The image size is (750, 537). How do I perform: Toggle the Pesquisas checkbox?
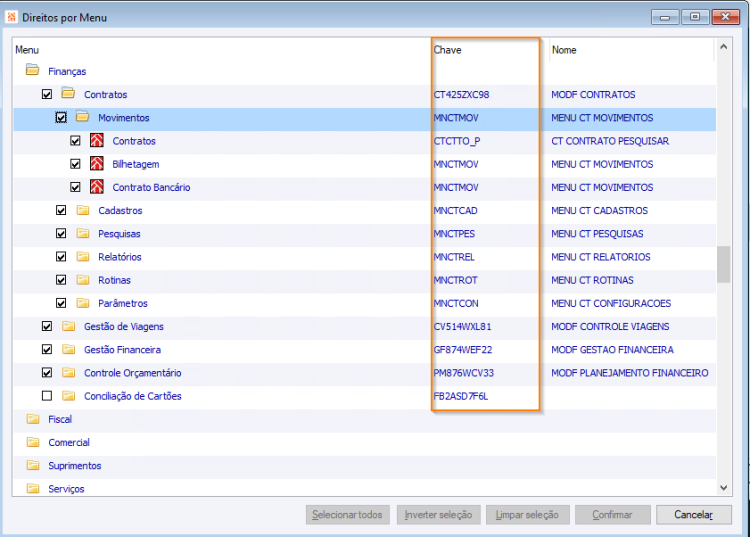(x=61, y=233)
